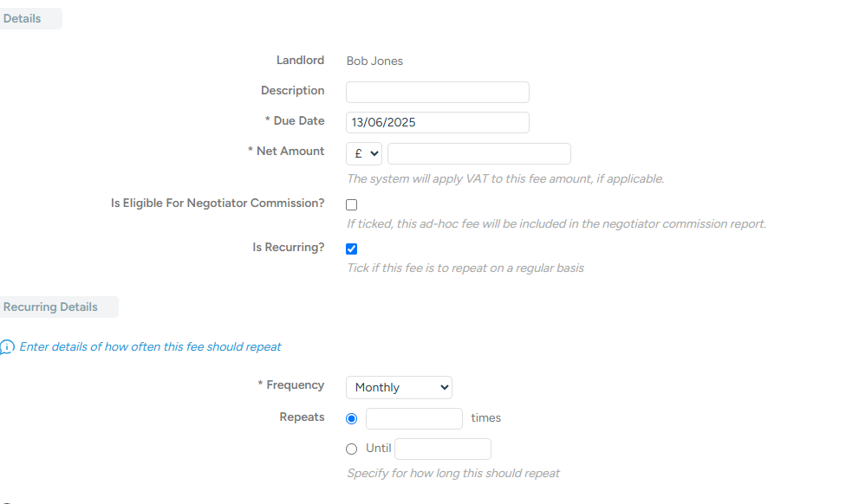
Task: Focus the Description text field
Action: pos(437,92)
